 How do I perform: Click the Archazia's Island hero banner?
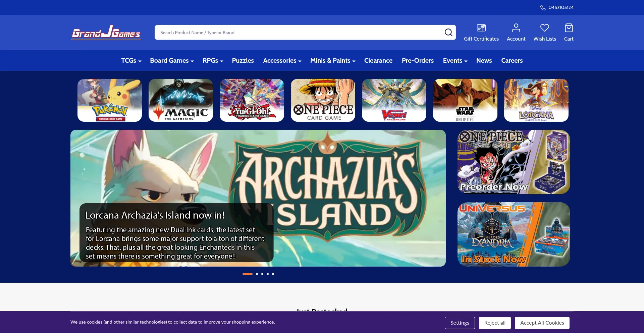[258, 198]
